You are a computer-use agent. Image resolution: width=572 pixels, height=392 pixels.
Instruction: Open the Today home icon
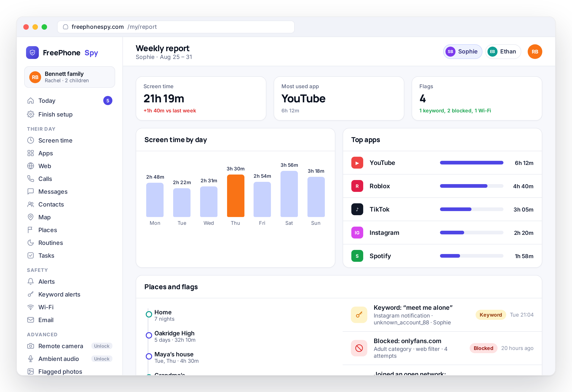[x=31, y=101]
